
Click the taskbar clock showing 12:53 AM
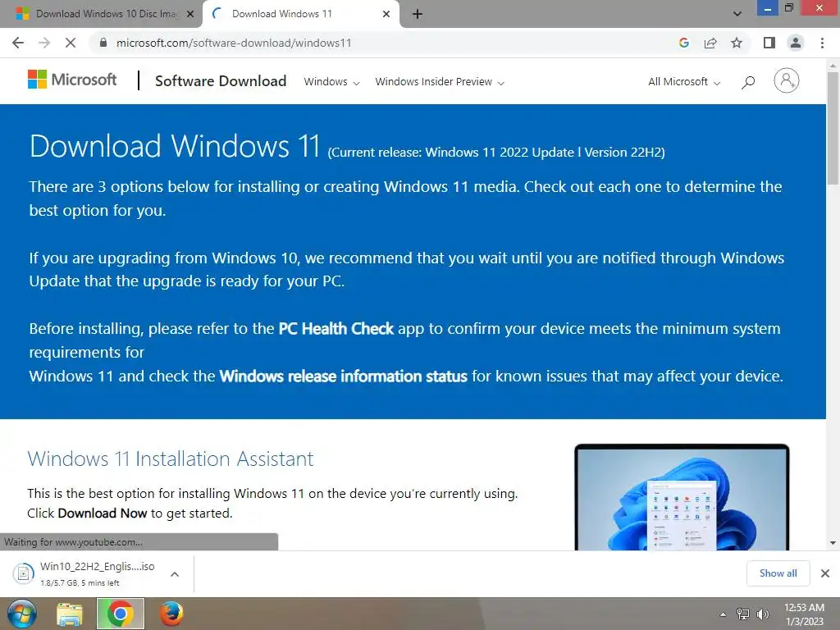pyautogui.click(x=804, y=614)
